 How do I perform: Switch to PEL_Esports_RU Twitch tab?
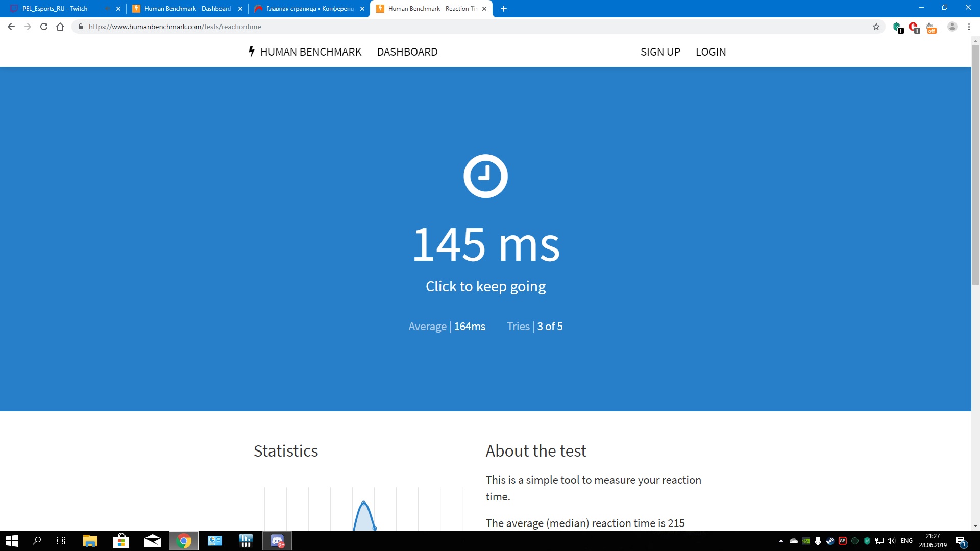(x=55, y=9)
